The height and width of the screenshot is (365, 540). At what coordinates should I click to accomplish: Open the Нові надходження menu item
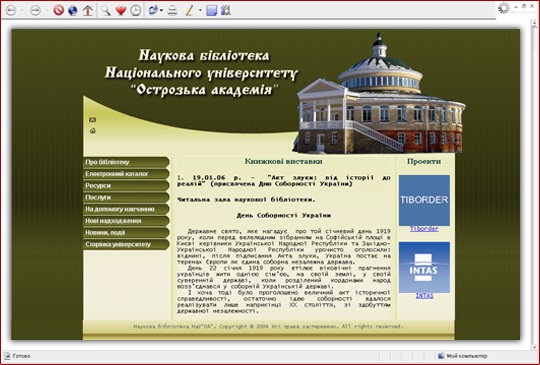pyautogui.click(x=126, y=221)
